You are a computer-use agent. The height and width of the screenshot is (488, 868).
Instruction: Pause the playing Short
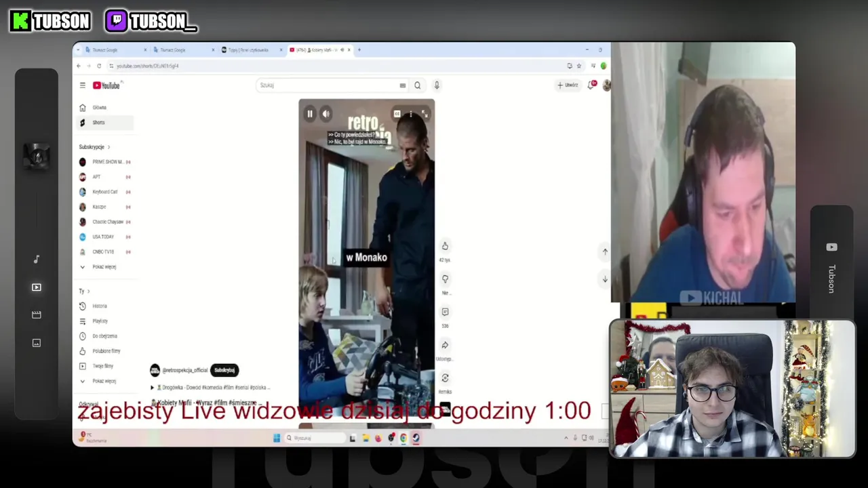click(x=310, y=114)
